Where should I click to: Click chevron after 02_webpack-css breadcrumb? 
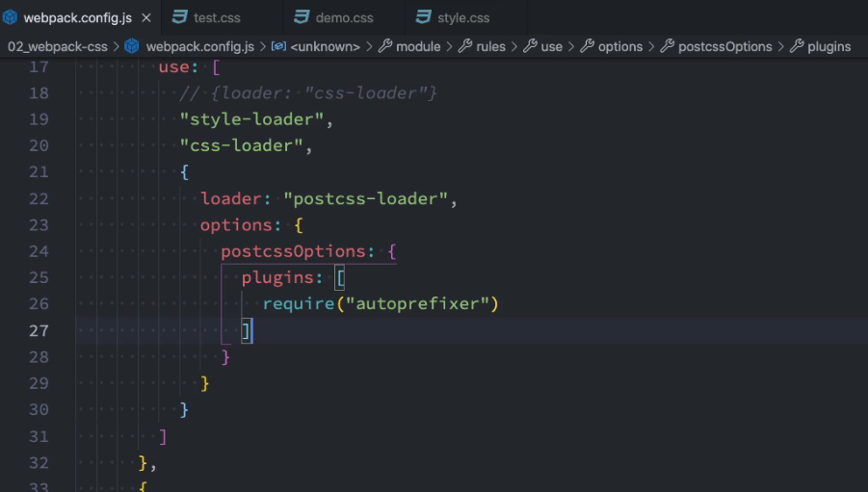click(117, 46)
